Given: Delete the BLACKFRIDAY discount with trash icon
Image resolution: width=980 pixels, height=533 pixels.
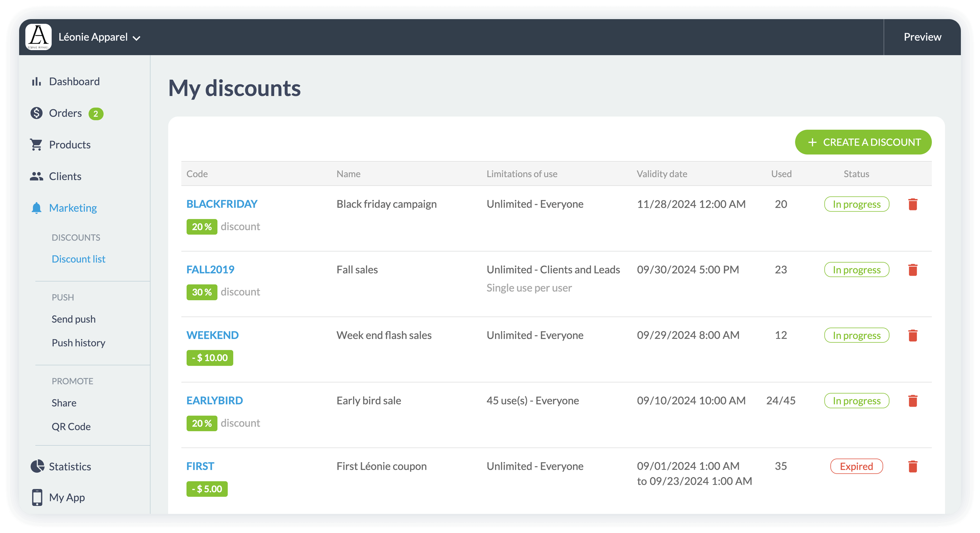Looking at the screenshot, I should tap(912, 204).
